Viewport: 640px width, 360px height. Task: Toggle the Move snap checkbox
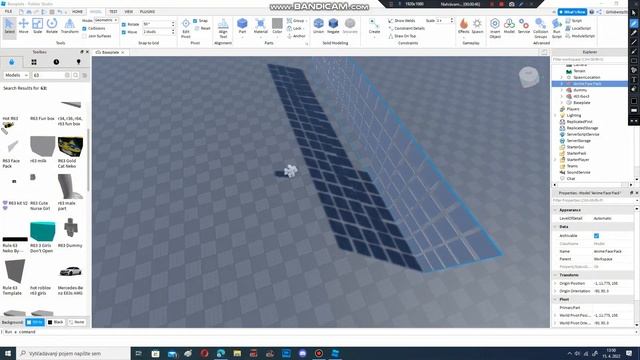124,32
